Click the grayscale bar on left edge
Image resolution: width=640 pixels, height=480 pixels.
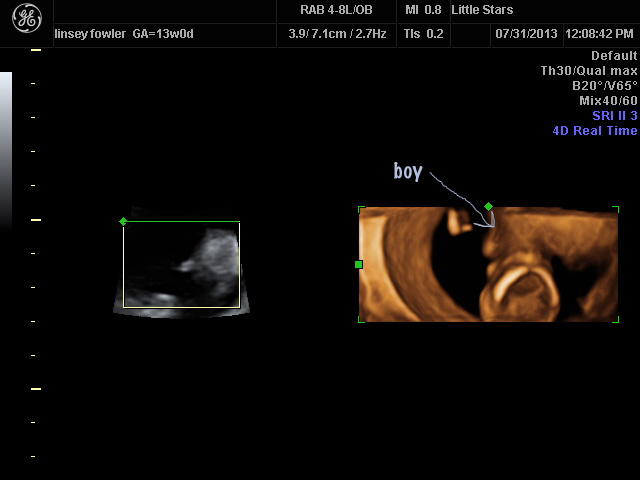point(6,150)
